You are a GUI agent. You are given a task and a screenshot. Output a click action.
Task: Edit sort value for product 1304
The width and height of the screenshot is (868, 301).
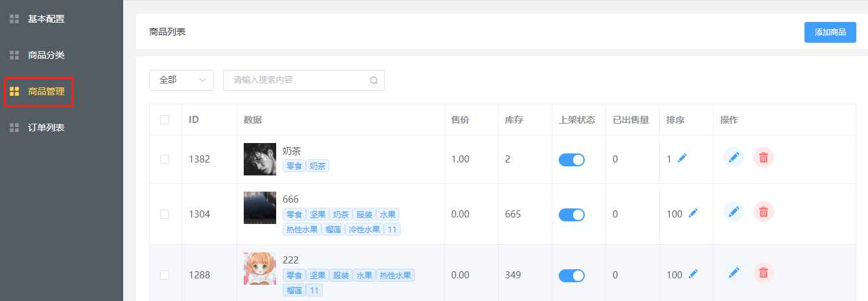coord(693,213)
